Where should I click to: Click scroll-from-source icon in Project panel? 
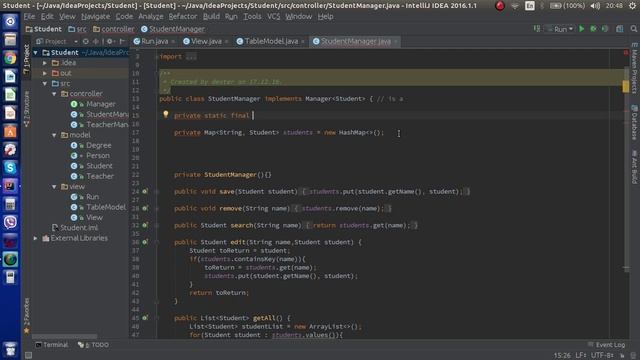85,41
